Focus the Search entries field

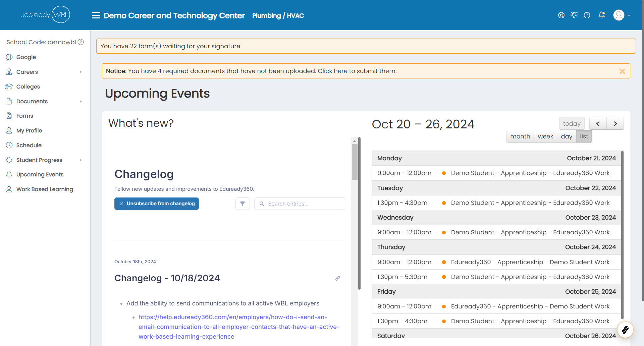(x=300, y=204)
